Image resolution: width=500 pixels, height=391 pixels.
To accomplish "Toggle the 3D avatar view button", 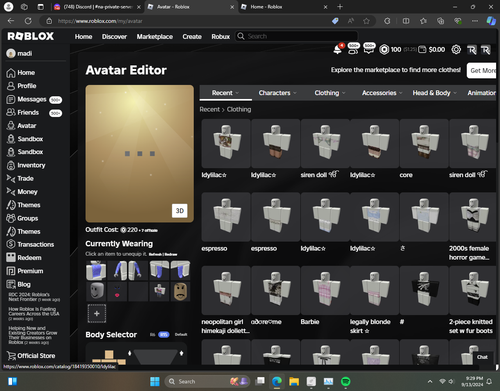I will tap(180, 211).
